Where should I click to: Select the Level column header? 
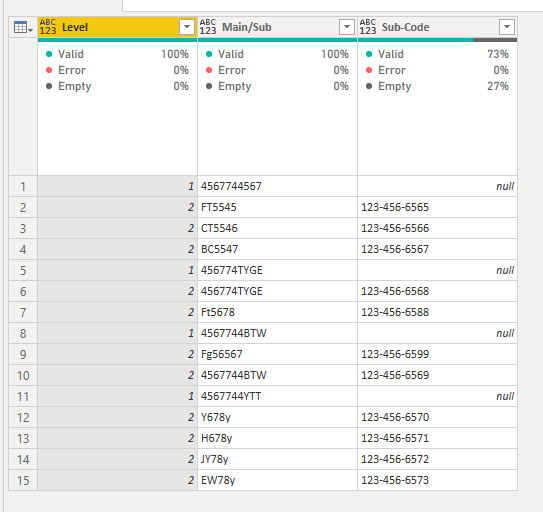click(117, 27)
